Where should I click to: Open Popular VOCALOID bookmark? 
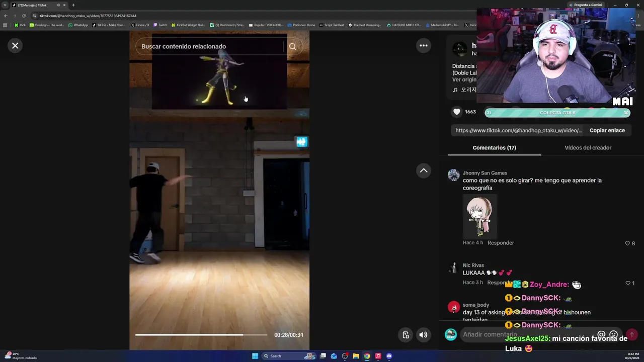(x=266, y=25)
